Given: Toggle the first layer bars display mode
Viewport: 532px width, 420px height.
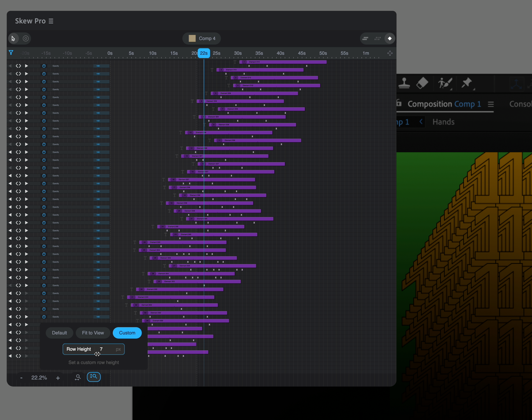Looking at the screenshot, I should 365,39.
